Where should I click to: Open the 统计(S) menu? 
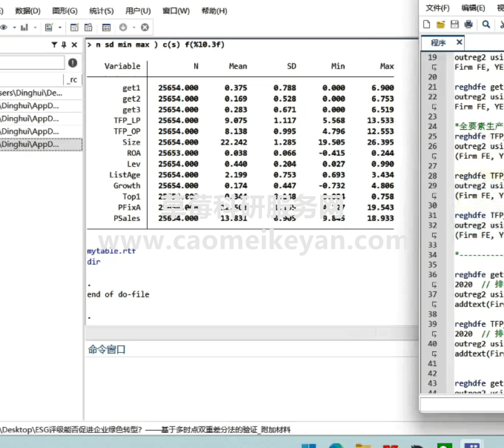pos(101,11)
